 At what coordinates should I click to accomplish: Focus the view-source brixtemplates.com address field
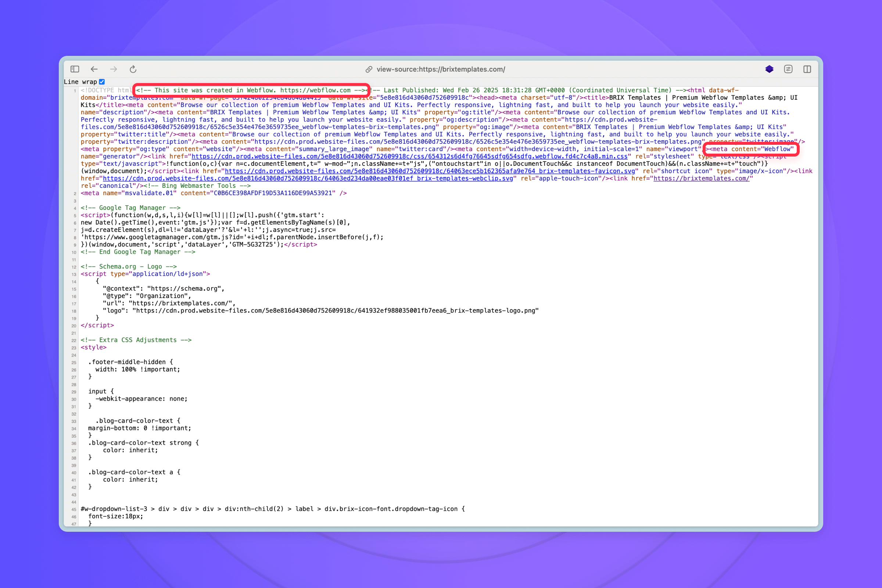(441, 69)
